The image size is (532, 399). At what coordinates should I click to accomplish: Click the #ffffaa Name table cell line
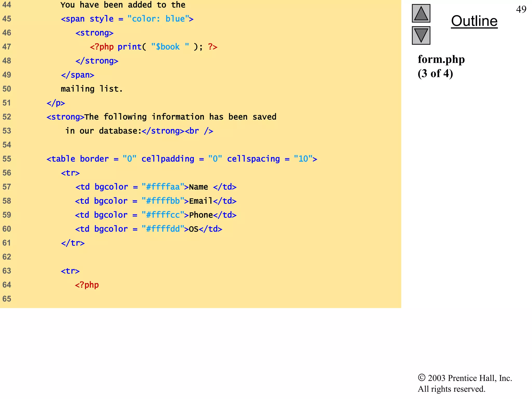[x=156, y=187]
